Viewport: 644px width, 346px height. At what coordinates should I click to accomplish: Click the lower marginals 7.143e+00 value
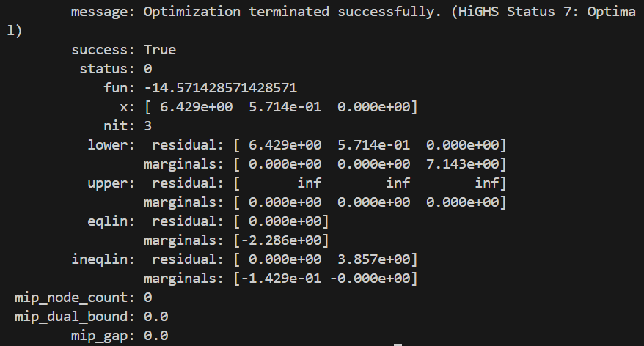pos(463,164)
